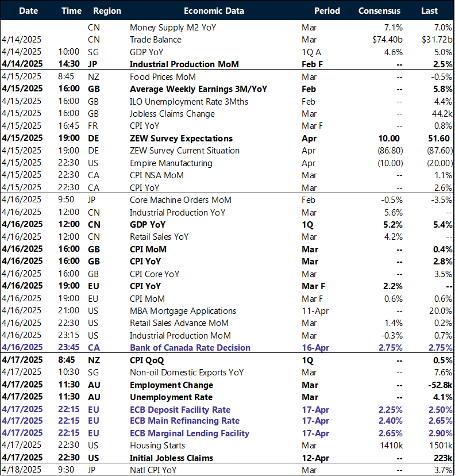Select the Employment Change cell
455x476 pixels.
[171, 385]
